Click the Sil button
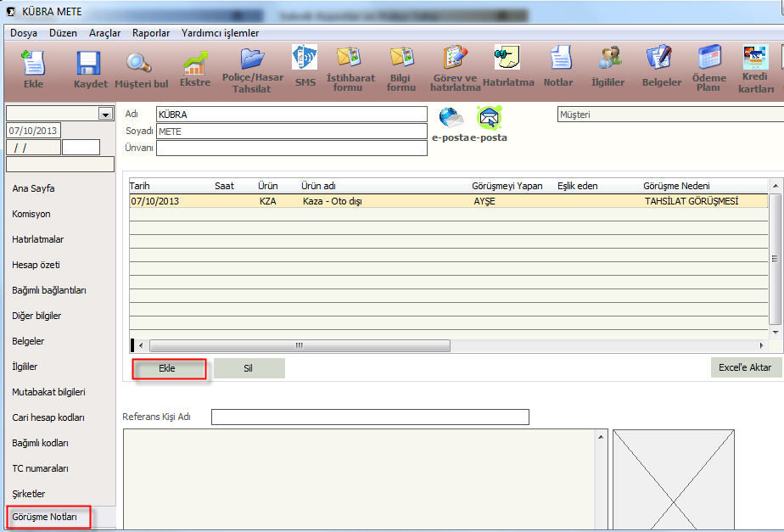Viewport: 784px width, 532px height. [249, 368]
